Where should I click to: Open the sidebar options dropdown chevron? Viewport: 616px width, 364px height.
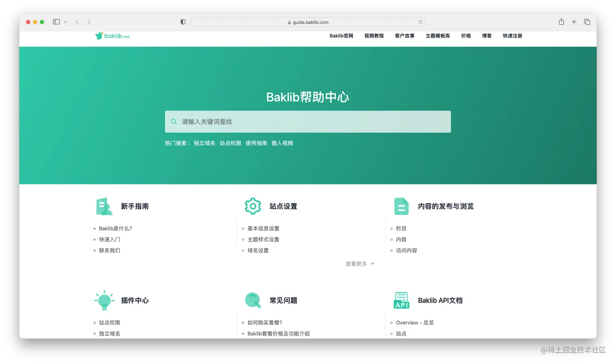pos(65,22)
